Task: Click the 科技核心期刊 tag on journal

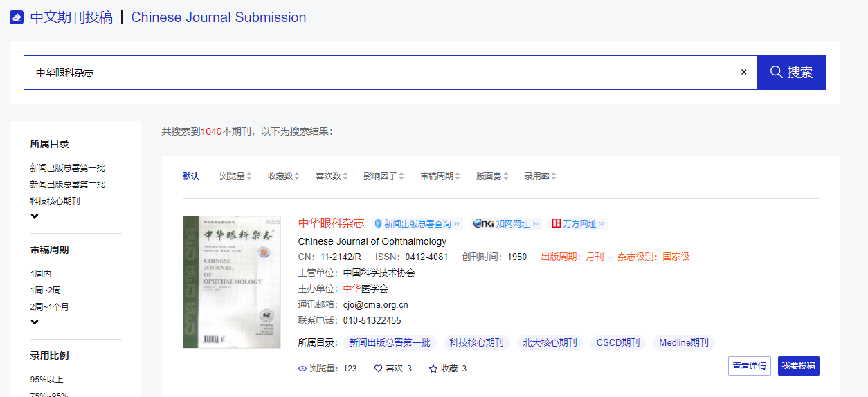Action: (476, 342)
